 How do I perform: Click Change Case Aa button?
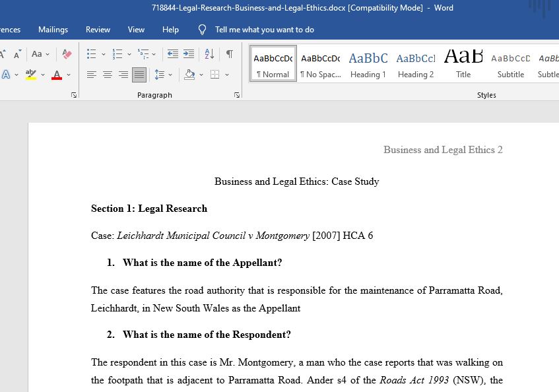pos(37,54)
